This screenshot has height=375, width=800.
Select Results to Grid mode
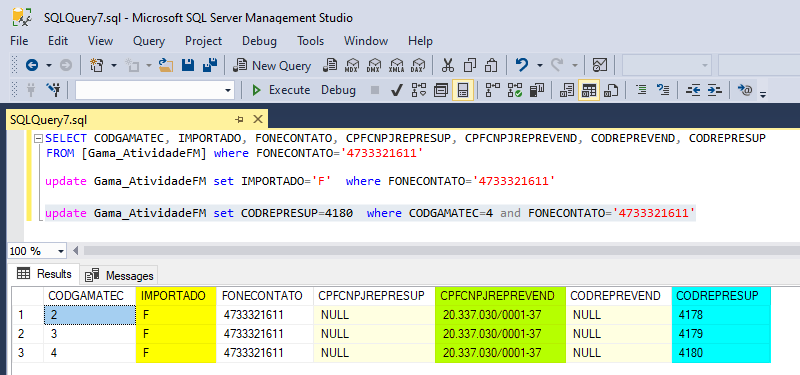pos(589,90)
